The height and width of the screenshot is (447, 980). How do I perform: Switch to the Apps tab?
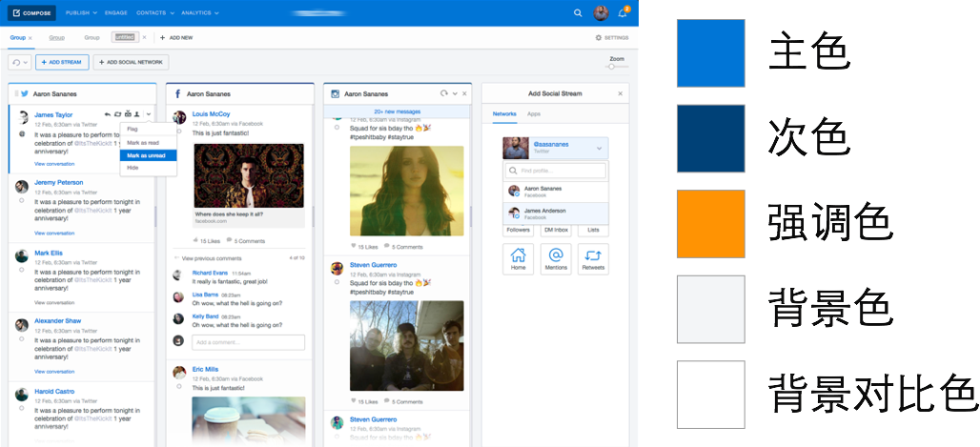534,113
